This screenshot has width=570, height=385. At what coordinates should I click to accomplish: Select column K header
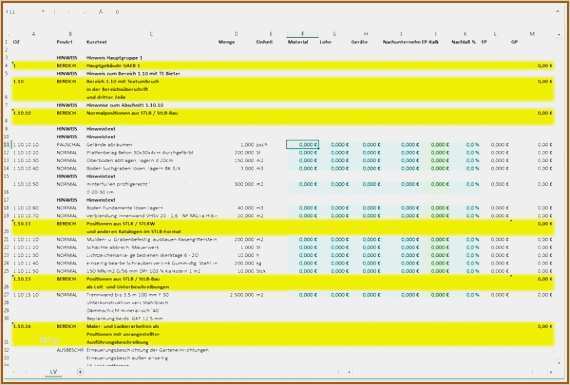pyautogui.click(x=465, y=34)
